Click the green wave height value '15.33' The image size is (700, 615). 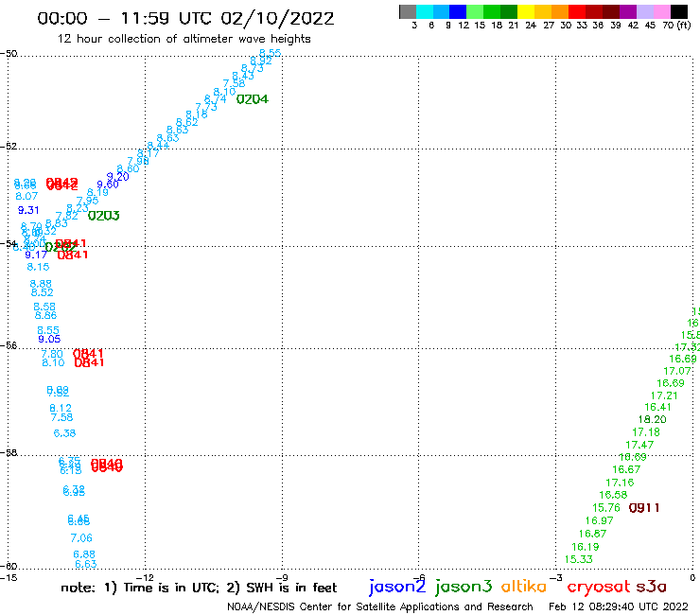pyautogui.click(x=579, y=559)
